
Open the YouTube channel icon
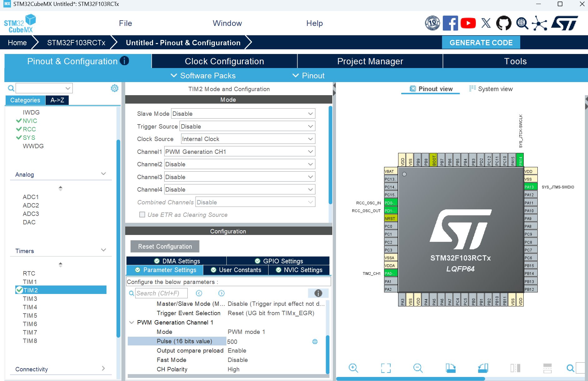click(x=468, y=23)
